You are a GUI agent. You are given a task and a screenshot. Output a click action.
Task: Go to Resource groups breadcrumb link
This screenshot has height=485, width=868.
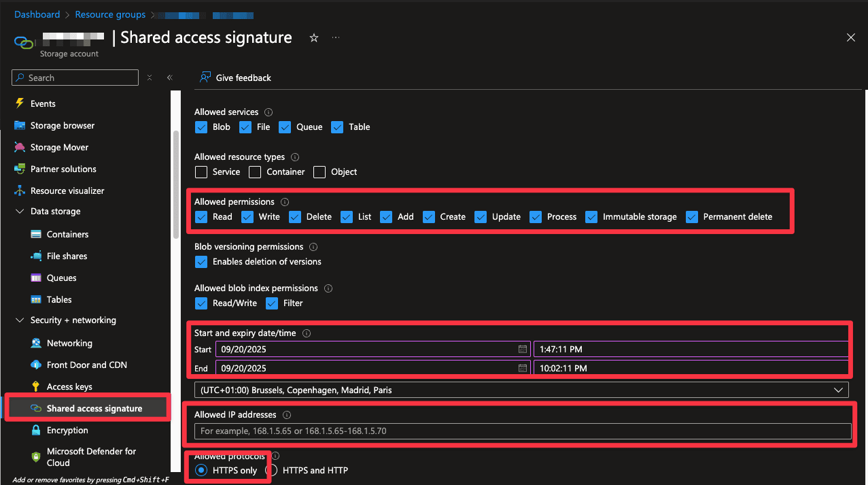pos(110,14)
